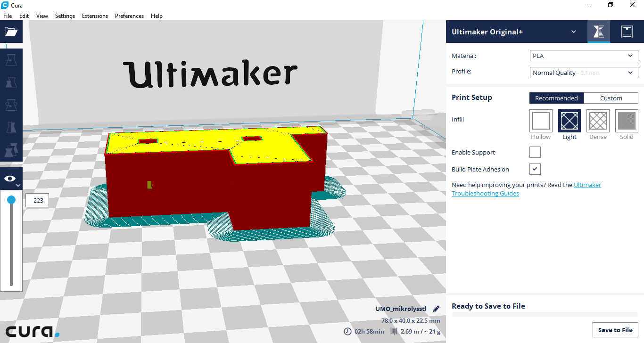Click the material usage 2.69 m / ~ 21 g
Screen dimensions: 644x343
tap(421, 331)
